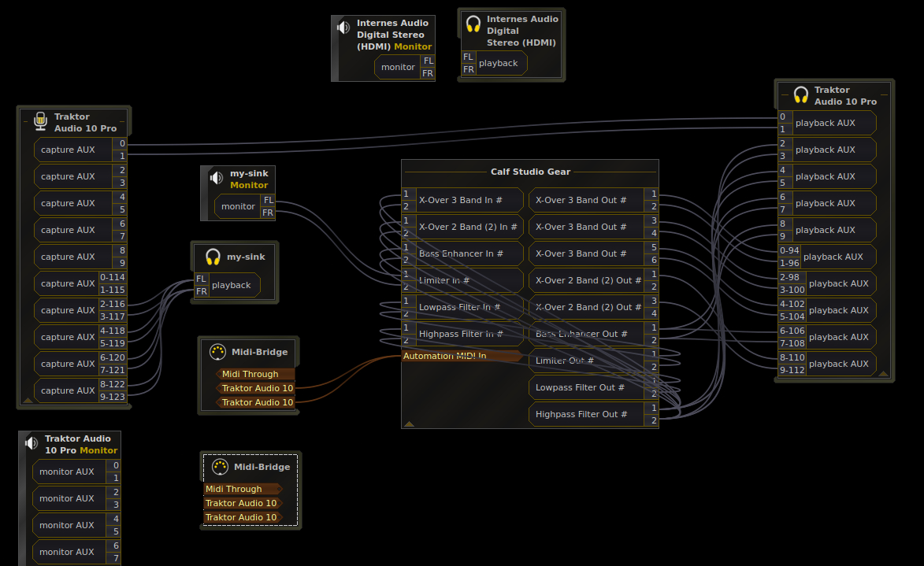Select capture AUX port labeled 8-122 and 9-123
Screen dimensions: 924x566
(x=80, y=390)
